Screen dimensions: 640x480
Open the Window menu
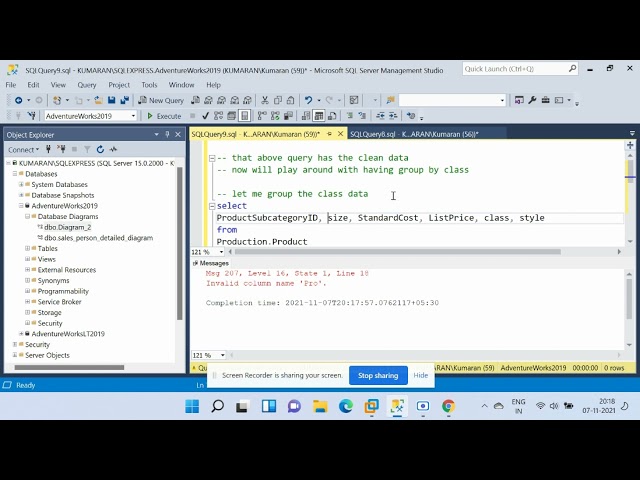[x=181, y=85]
